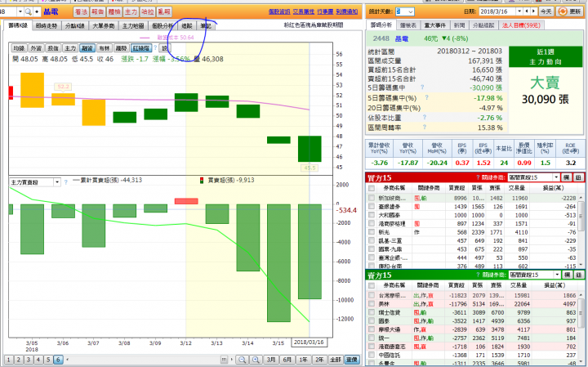Click the 今天 button
The height and width of the screenshot is (367, 588).
(546, 11)
